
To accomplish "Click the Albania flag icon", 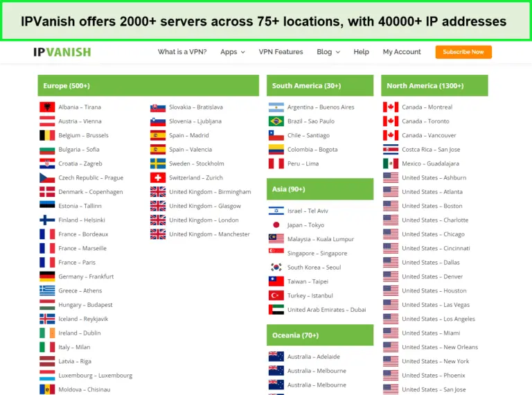I will click(x=47, y=107).
